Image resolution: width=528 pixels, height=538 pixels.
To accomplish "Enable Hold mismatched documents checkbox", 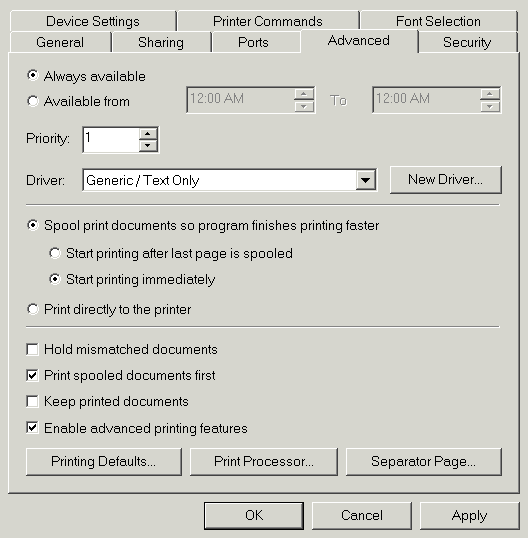I will [x=32, y=349].
